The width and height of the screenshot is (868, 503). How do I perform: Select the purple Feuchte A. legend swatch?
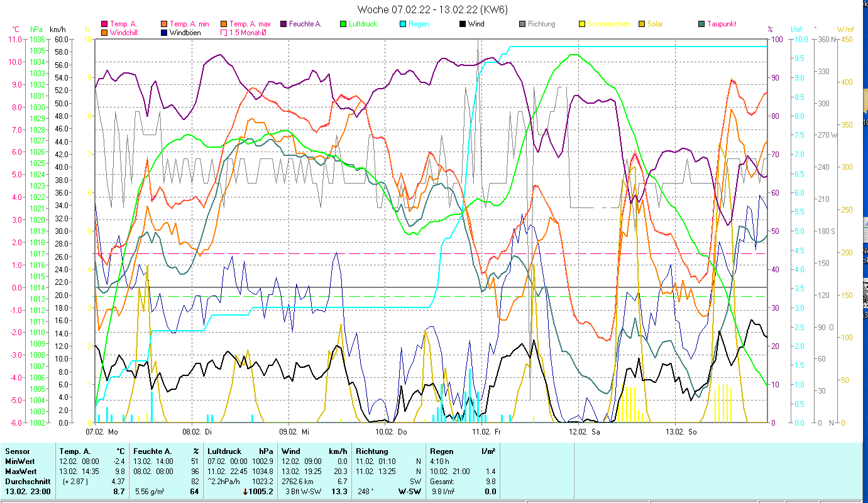(x=285, y=24)
